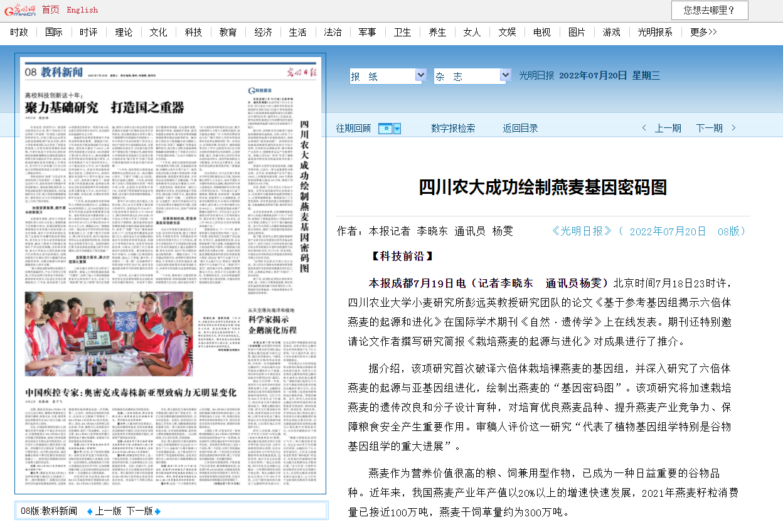Click the 光明日报 name beside the 杂志 selector
This screenshot has width=783, height=532.
[x=536, y=76]
